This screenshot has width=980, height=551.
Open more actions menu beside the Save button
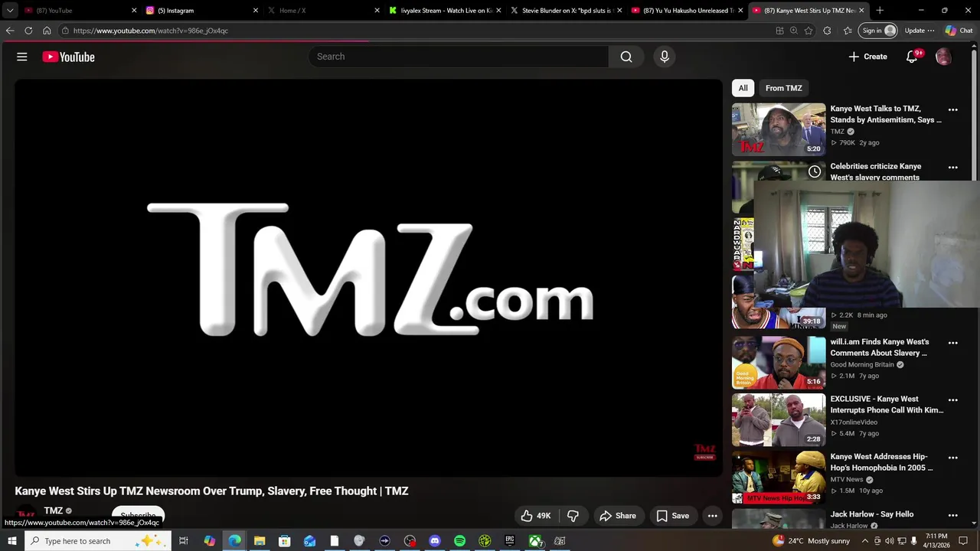click(713, 516)
